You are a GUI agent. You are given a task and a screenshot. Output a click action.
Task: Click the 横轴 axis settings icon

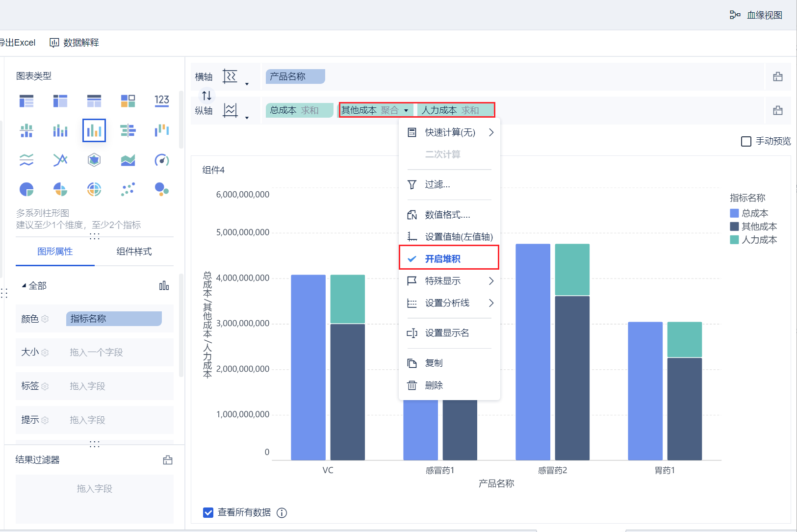[x=230, y=76]
